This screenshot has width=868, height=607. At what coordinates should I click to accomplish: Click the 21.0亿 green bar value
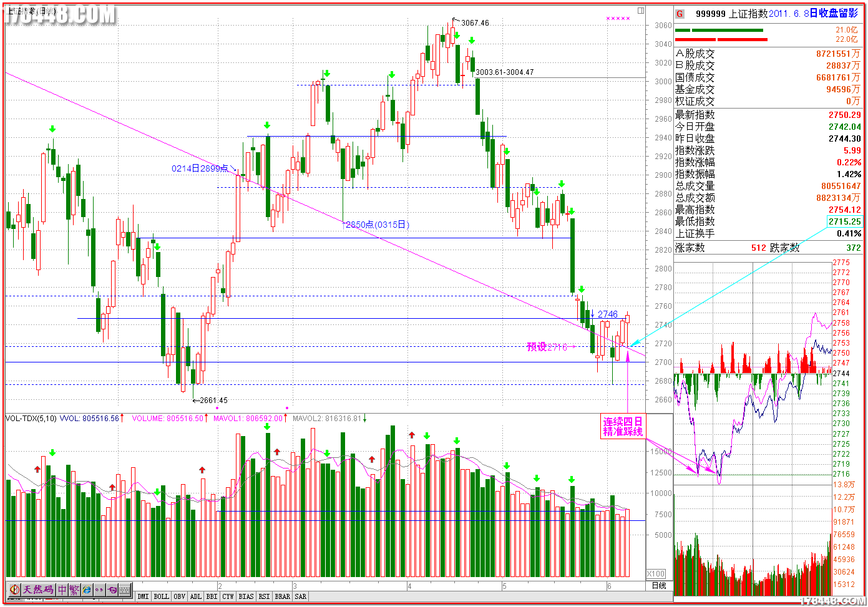(847, 30)
